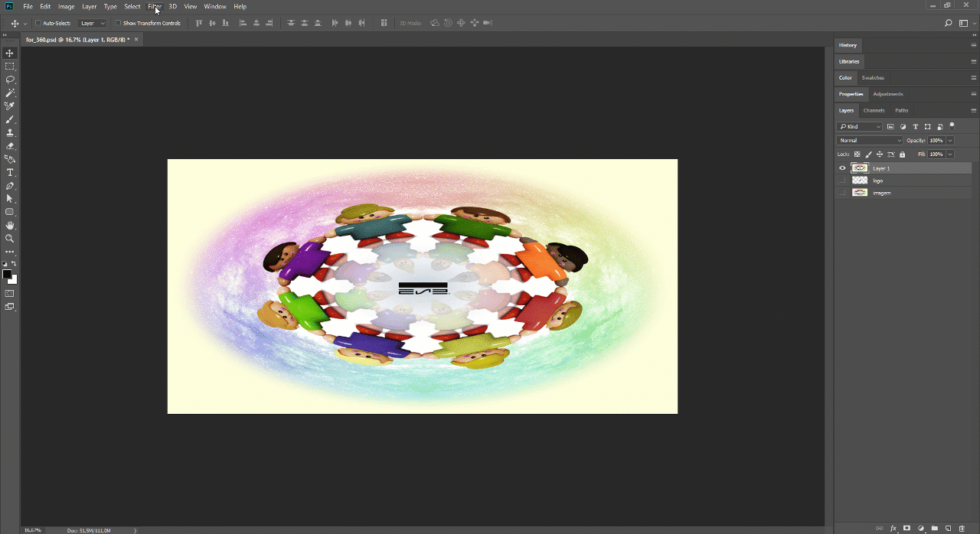
Task: Open Auto-Select Layer dropdown
Action: click(x=93, y=23)
